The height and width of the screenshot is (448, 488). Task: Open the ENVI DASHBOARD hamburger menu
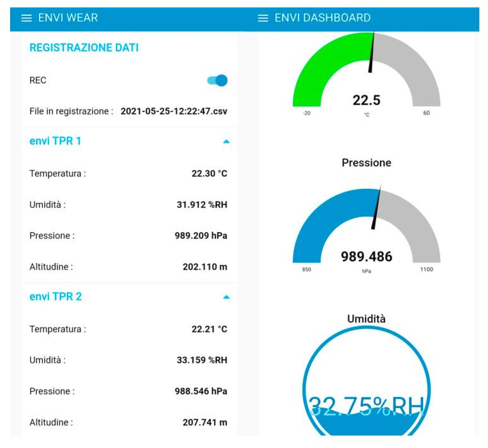pyautogui.click(x=263, y=18)
